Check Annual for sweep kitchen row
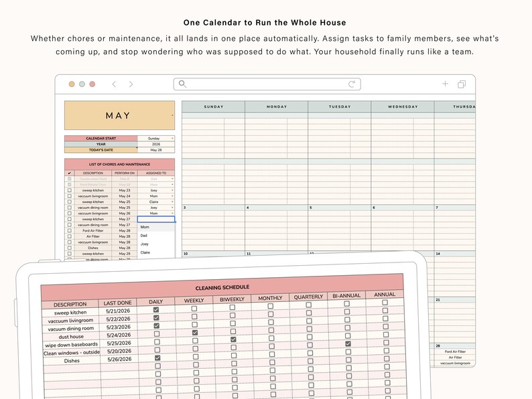The image size is (532, 399). [x=385, y=303]
